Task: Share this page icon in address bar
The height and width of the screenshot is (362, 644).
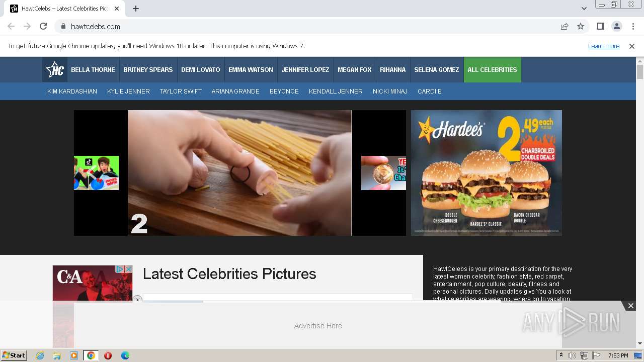Action: 565,27
